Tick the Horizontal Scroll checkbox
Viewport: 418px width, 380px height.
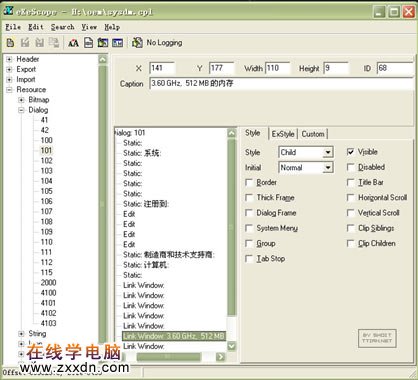pos(350,198)
